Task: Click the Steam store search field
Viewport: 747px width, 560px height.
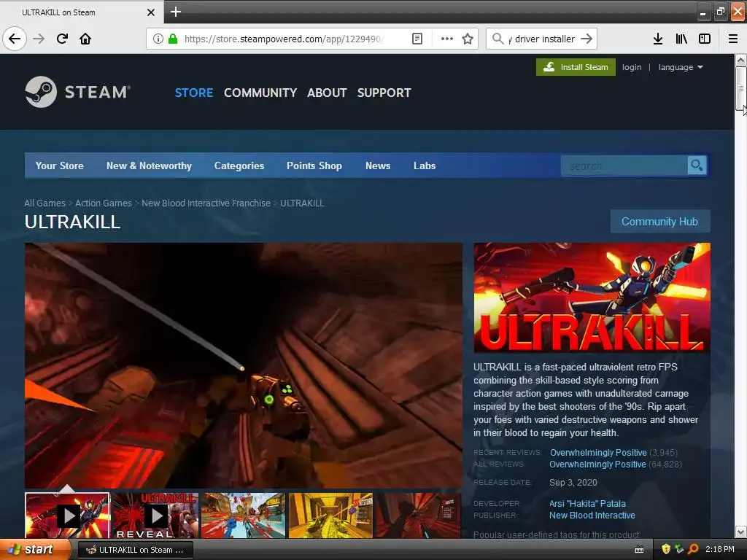Action: [624, 166]
